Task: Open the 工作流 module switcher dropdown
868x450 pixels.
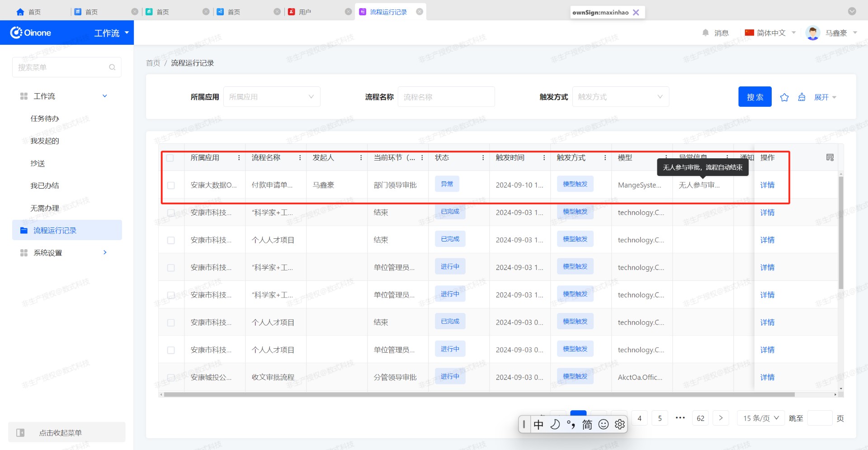Action: coord(112,33)
